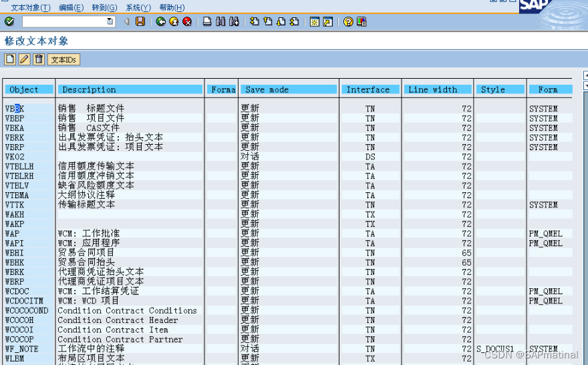This screenshot has height=365, width=588.
Task: Open the 转到(G) menu
Action: 104,7
